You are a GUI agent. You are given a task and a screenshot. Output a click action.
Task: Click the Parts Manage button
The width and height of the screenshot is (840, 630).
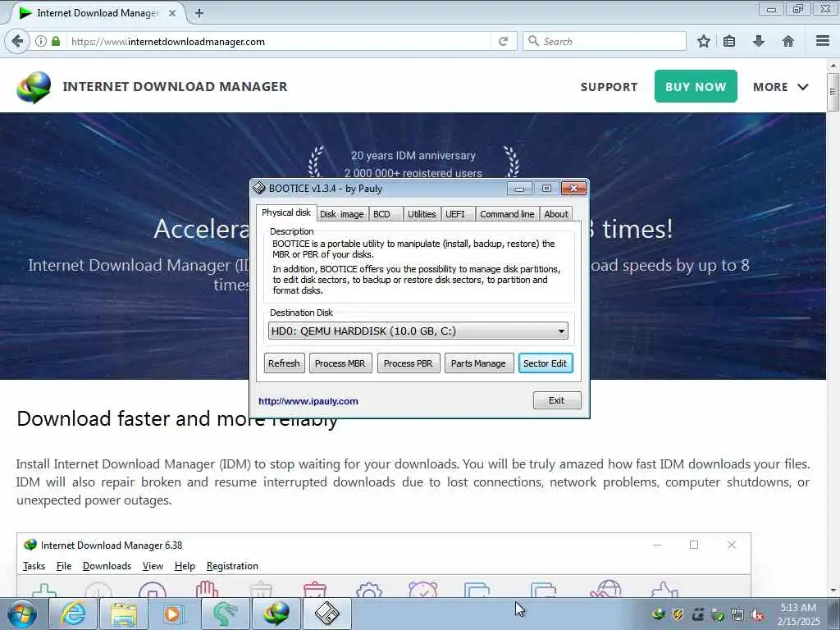(478, 363)
